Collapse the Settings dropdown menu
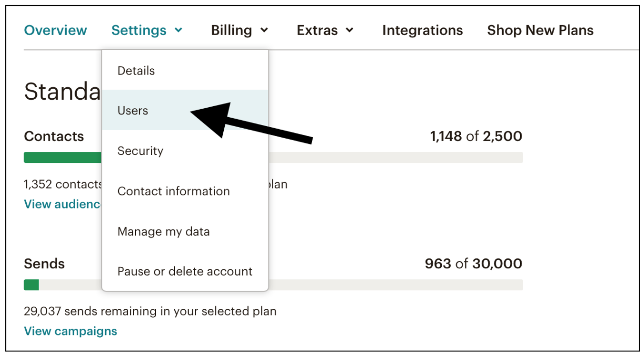644x355 pixels. 139,30
